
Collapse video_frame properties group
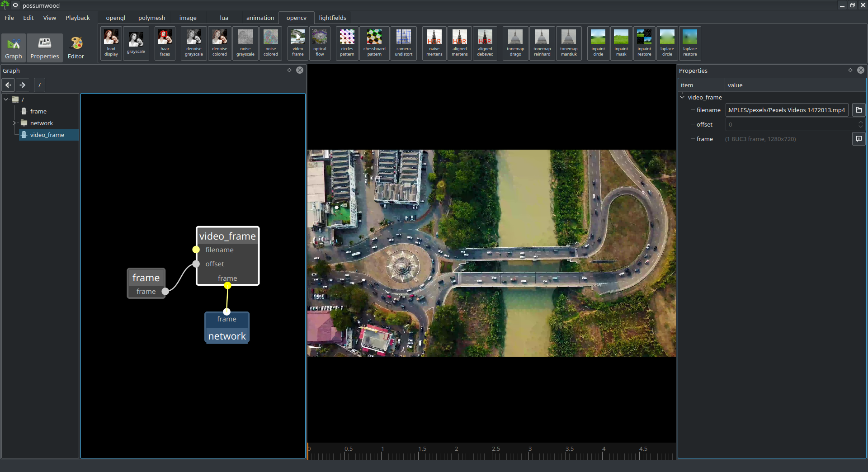tap(682, 97)
